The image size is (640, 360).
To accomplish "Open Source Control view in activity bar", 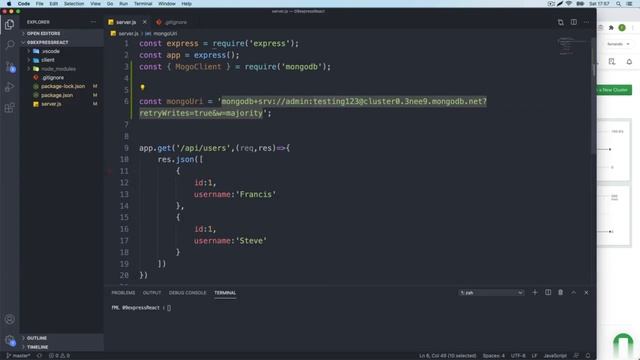I will pos(10,67).
